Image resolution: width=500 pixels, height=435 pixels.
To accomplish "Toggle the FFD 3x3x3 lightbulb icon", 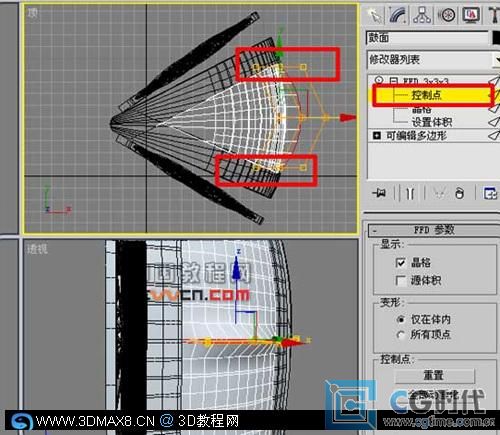I will [378, 80].
